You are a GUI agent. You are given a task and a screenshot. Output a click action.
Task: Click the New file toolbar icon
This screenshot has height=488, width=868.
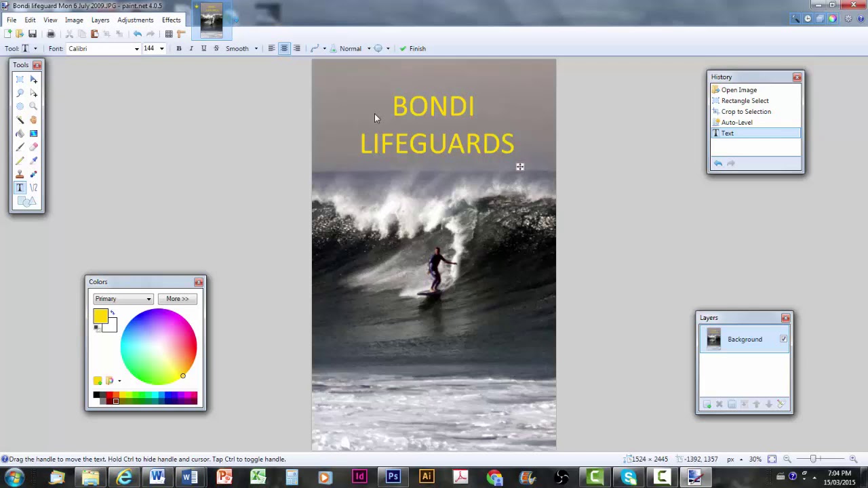tap(8, 34)
